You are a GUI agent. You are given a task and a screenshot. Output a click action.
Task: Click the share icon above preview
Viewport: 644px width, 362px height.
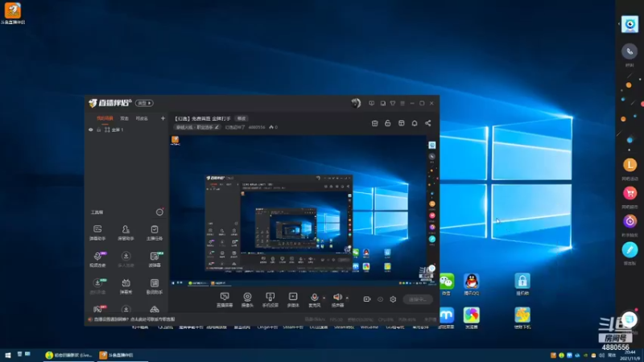click(428, 123)
